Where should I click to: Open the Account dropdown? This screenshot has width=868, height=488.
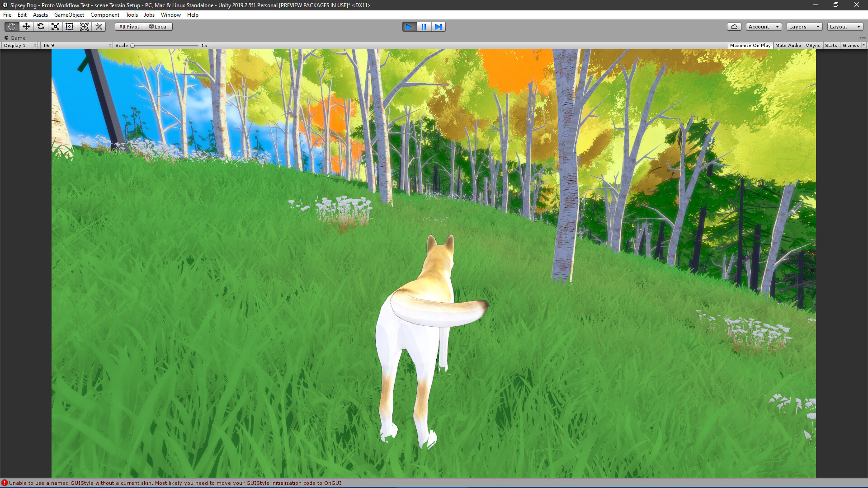[763, 27]
